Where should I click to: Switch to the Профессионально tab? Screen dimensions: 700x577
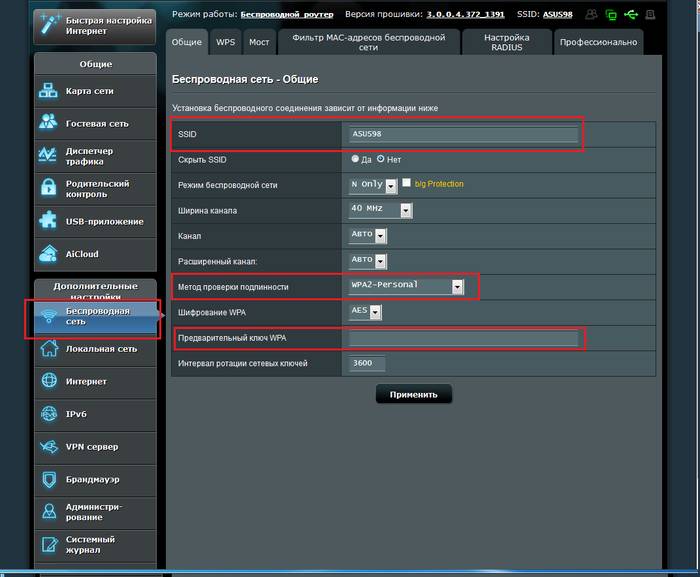point(598,43)
